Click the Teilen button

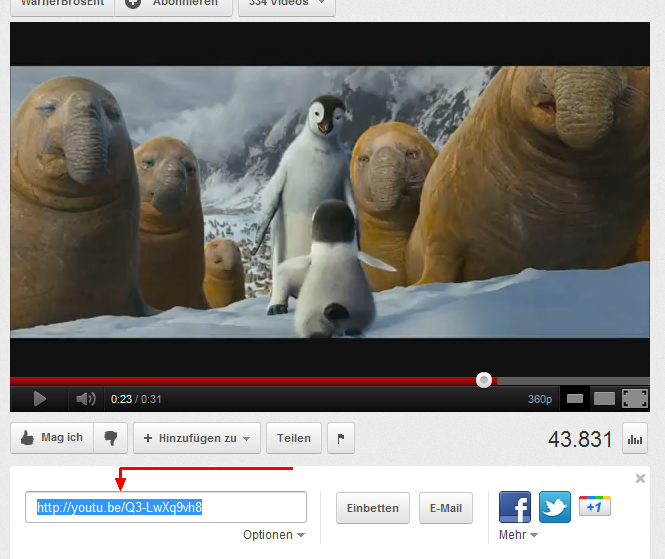293,438
